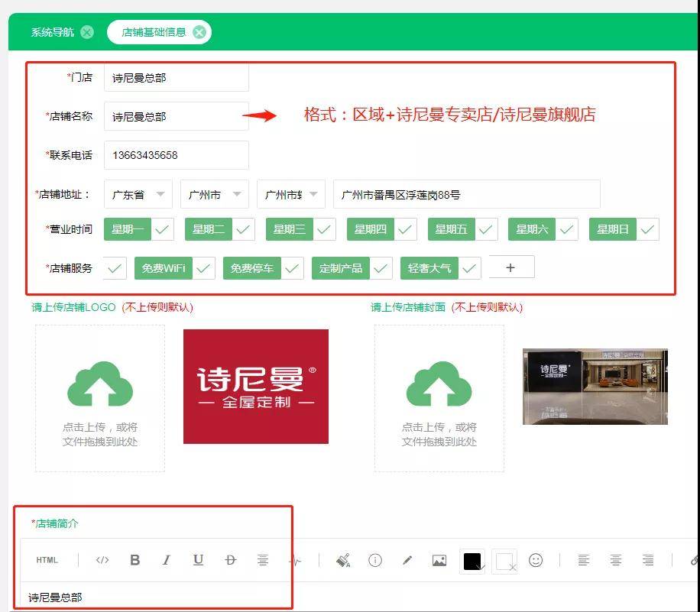Expand the 广州市 city dropdown
This screenshot has height=612, width=700.
[x=214, y=194]
